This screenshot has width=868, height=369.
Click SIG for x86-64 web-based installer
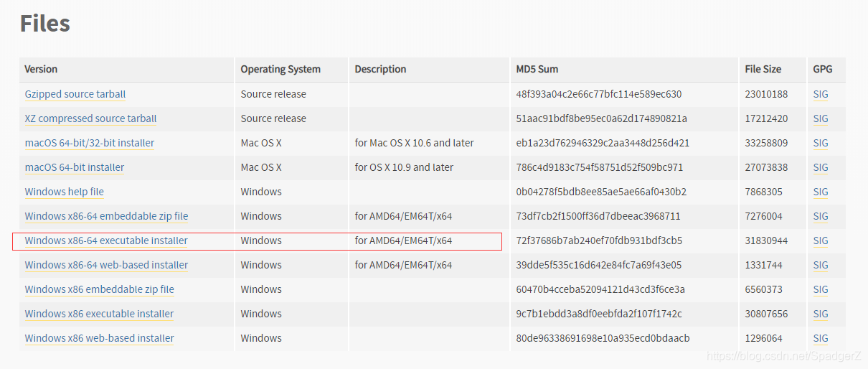coord(821,265)
